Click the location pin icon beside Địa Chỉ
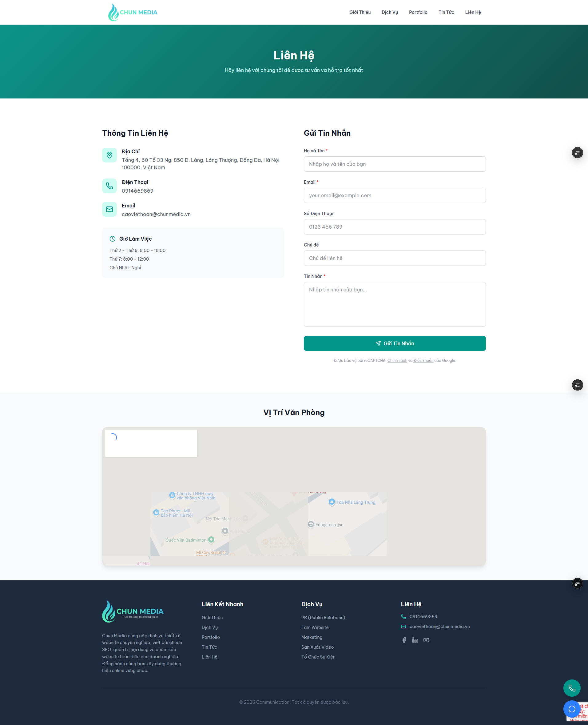The height and width of the screenshot is (725, 588). point(109,155)
